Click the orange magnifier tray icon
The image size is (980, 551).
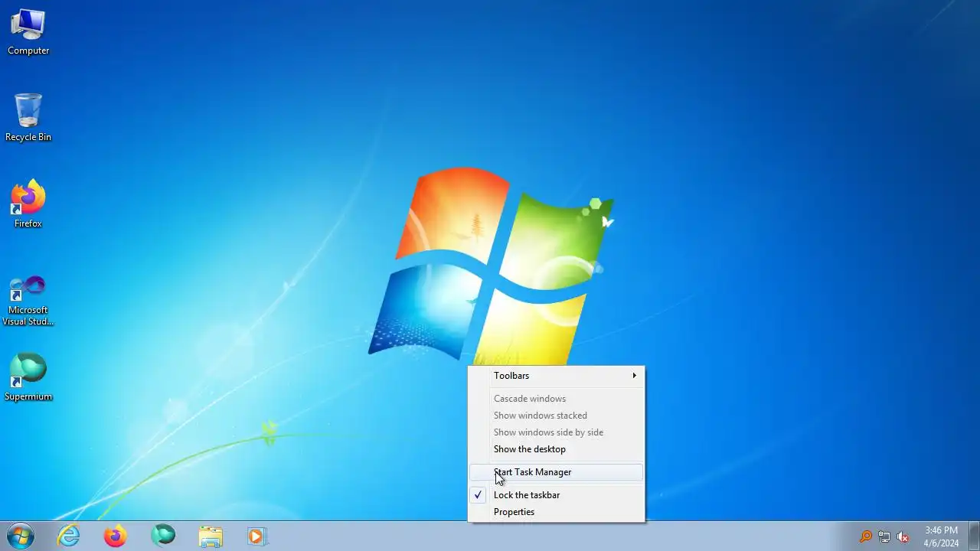coord(865,536)
